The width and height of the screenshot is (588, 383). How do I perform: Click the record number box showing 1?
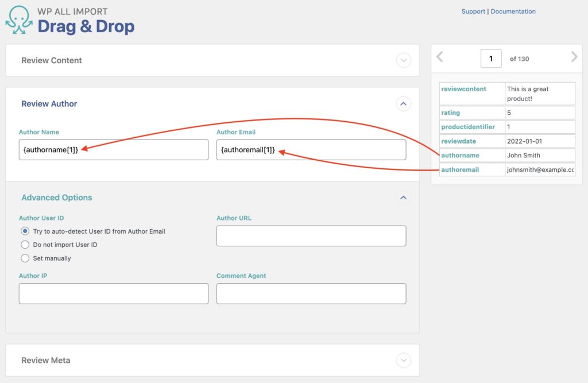click(491, 58)
